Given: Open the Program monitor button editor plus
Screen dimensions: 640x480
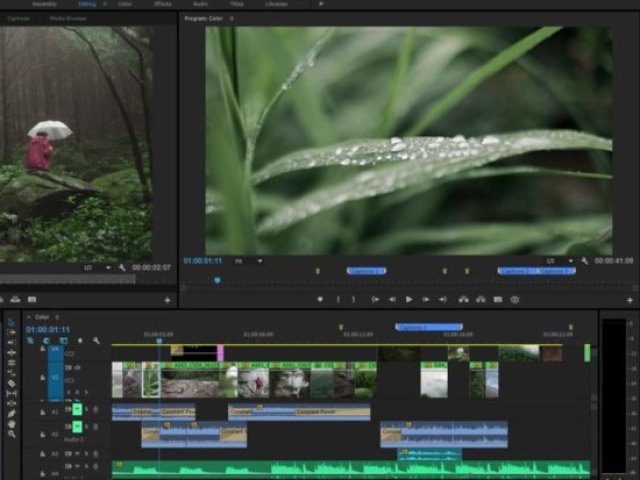Looking at the screenshot, I should (630, 300).
